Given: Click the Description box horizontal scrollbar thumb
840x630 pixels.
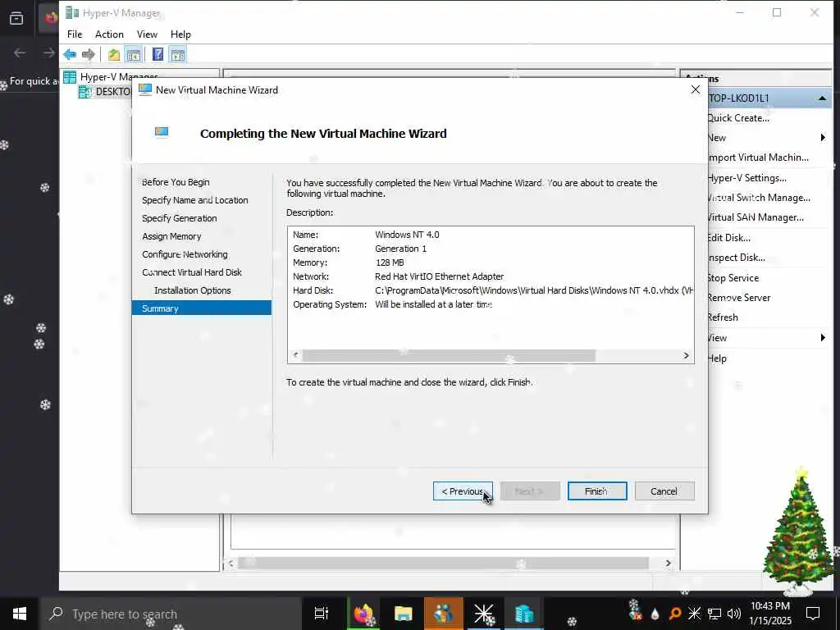Looking at the screenshot, I should (449, 356).
